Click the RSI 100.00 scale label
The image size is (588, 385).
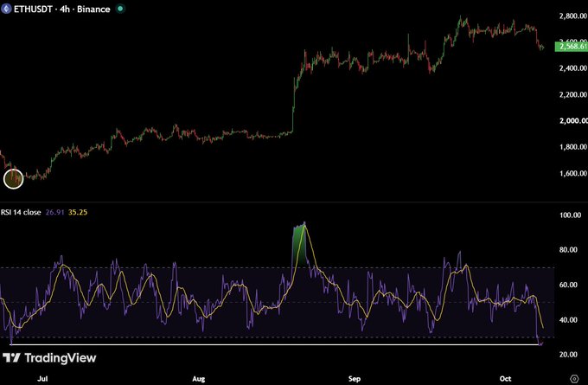coord(570,215)
